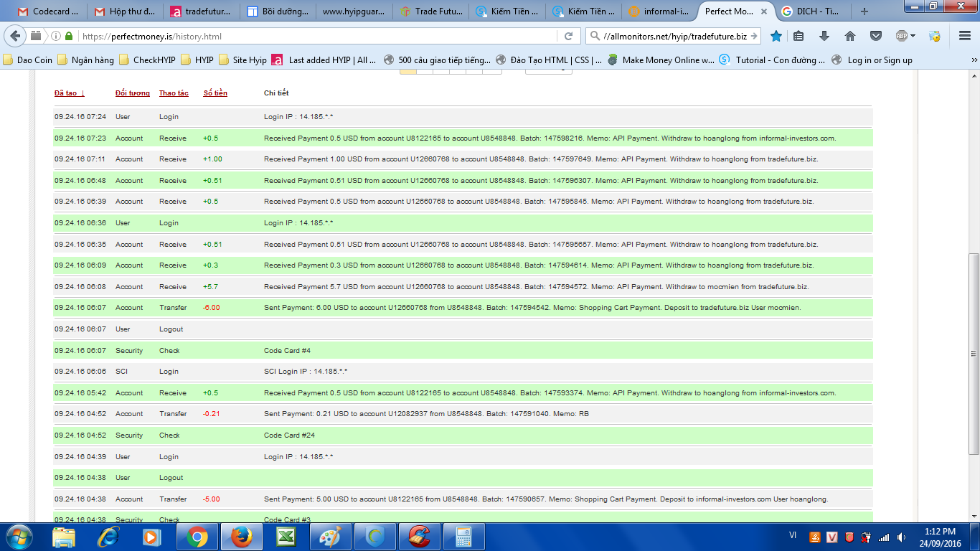Open the Site Hyip bookmark folder

[x=242, y=60]
